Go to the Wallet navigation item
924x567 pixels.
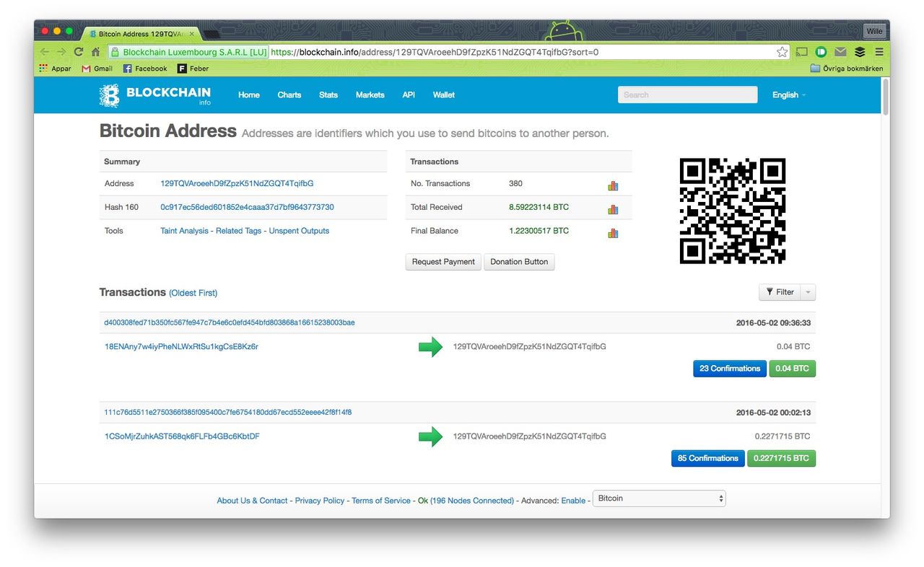click(443, 95)
